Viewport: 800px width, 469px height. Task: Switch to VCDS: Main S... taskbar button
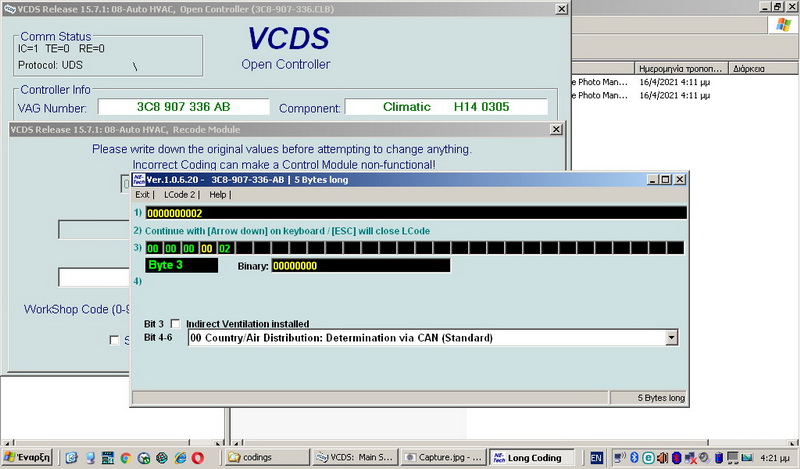pos(355,457)
